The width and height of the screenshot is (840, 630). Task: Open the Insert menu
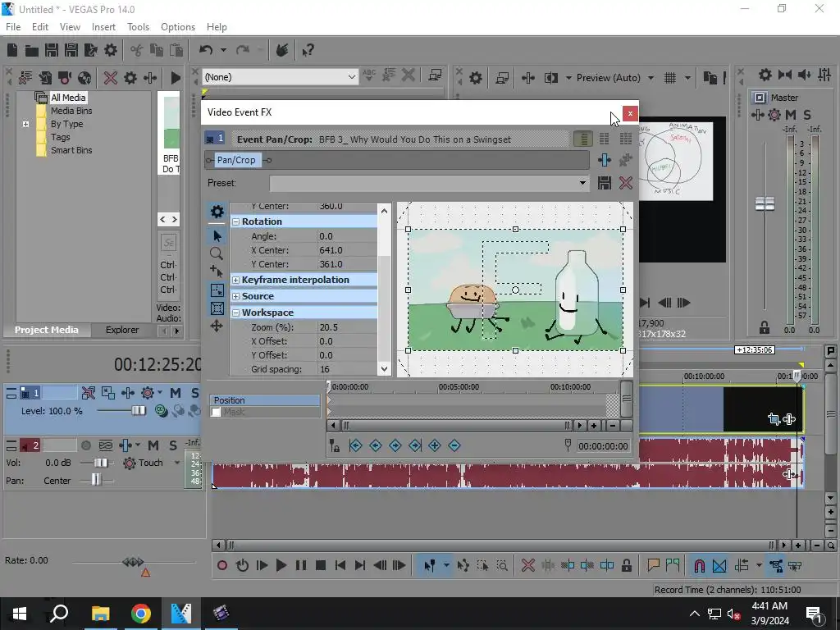click(x=103, y=27)
